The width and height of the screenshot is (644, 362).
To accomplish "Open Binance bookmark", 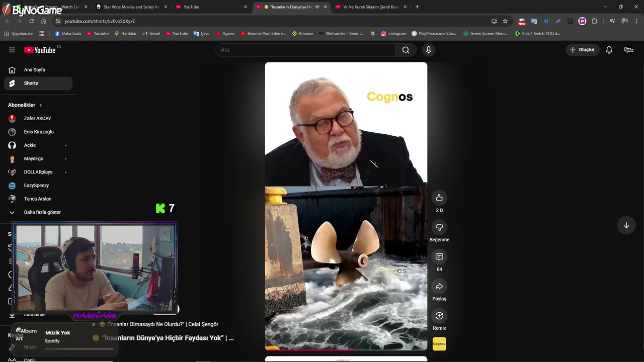I will 302,34.
